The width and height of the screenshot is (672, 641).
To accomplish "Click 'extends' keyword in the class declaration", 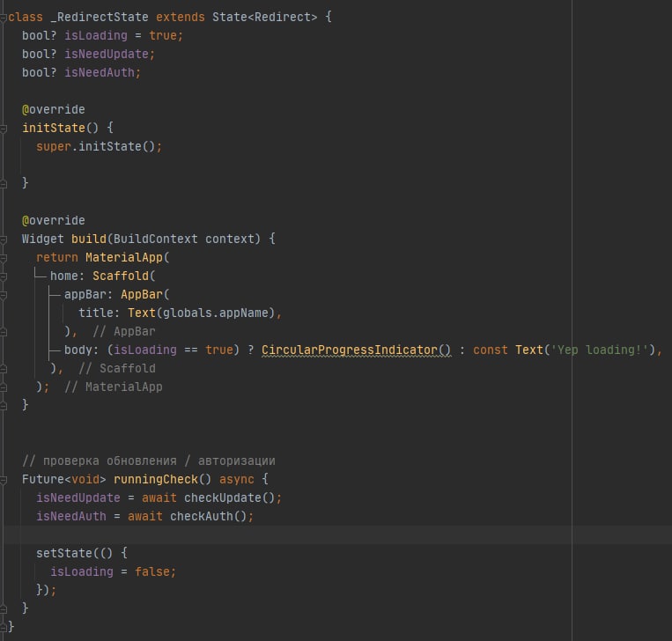I will point(180,17).
